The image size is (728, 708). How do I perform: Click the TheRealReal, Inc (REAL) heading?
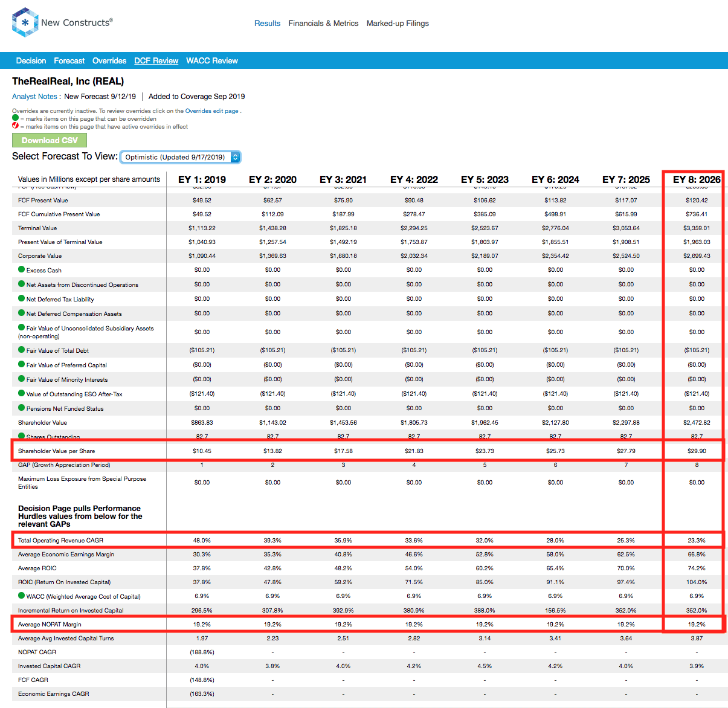point(68,82)
